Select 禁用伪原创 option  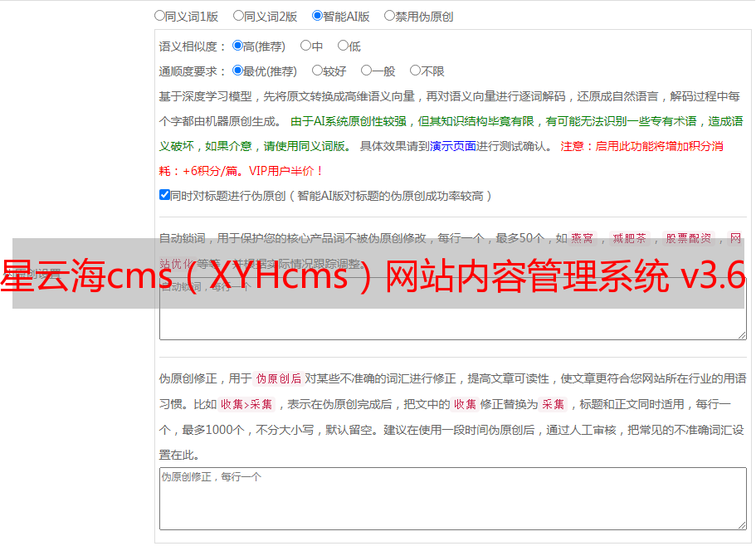click(x=389, y=16)
